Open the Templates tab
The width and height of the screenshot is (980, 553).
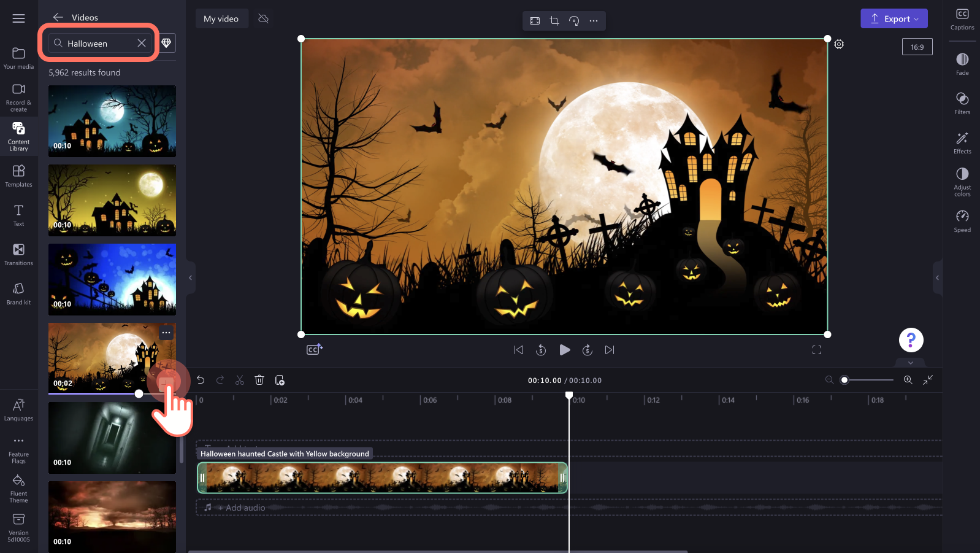(x=18, y=176)
